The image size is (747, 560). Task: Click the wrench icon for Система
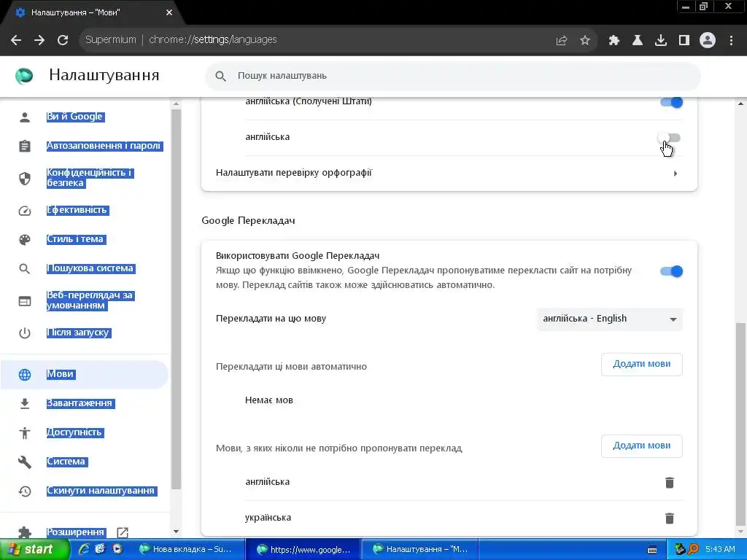tap(25, 462)
